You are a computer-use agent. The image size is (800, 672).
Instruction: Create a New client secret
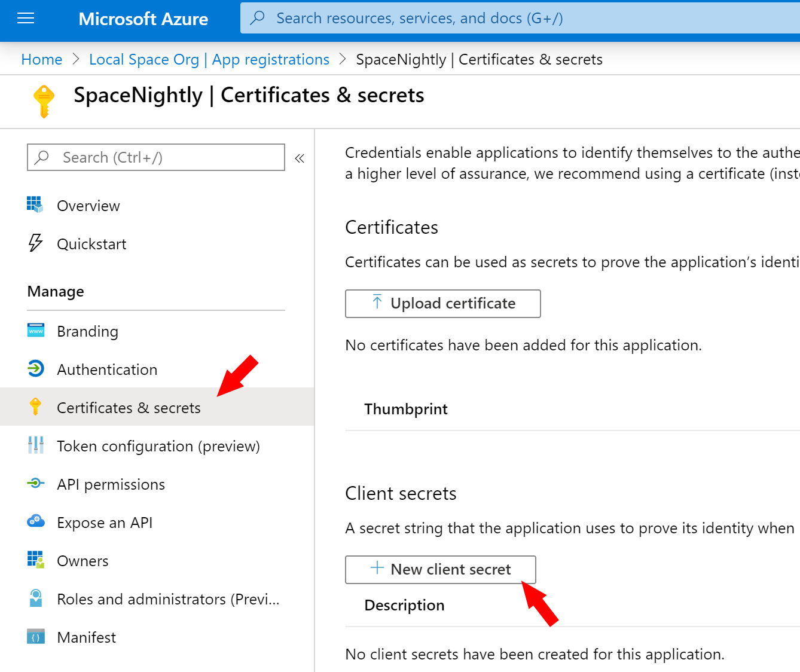[440, 569]
